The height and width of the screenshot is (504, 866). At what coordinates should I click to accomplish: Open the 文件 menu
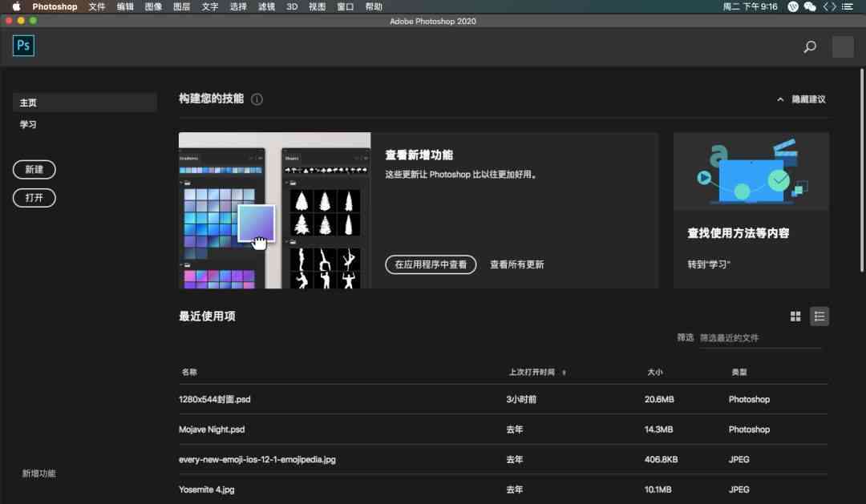(x=97, y=6)
